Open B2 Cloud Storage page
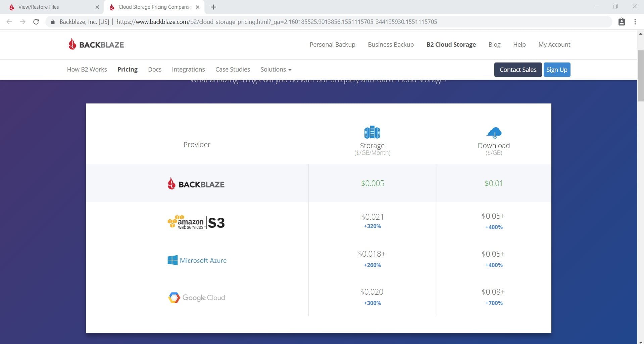The image size is (644, 344). tap(451, 44)
